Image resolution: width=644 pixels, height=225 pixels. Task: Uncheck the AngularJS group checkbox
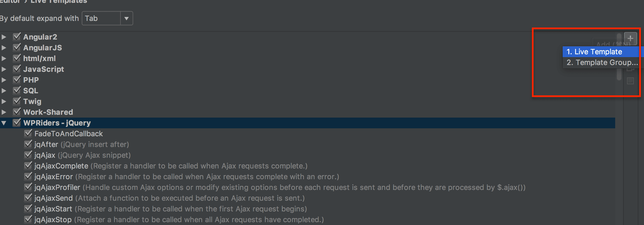pyautogui.click(x=17, y=47)
